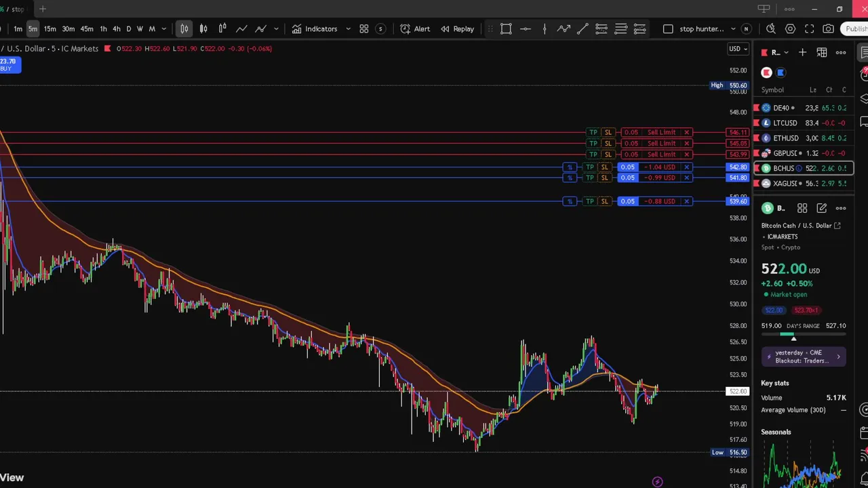Toggle the layout select square checkbox
Screen dimensions: 868x488
point(668,28)
